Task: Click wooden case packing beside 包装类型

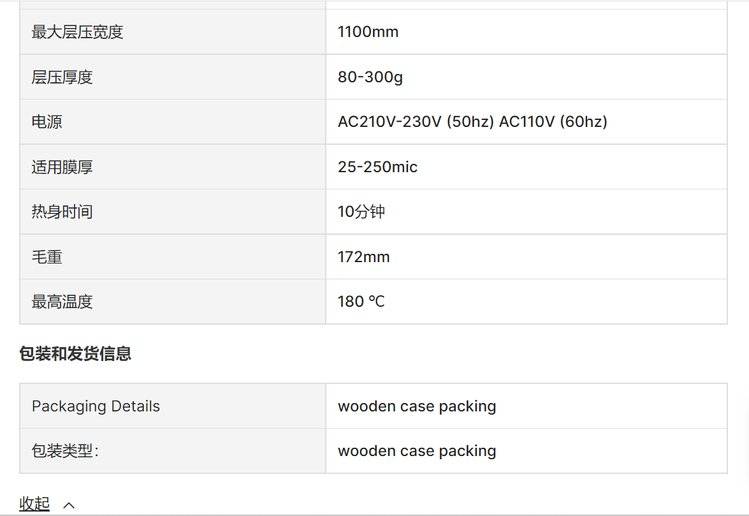Action: (x=417, y=451)
